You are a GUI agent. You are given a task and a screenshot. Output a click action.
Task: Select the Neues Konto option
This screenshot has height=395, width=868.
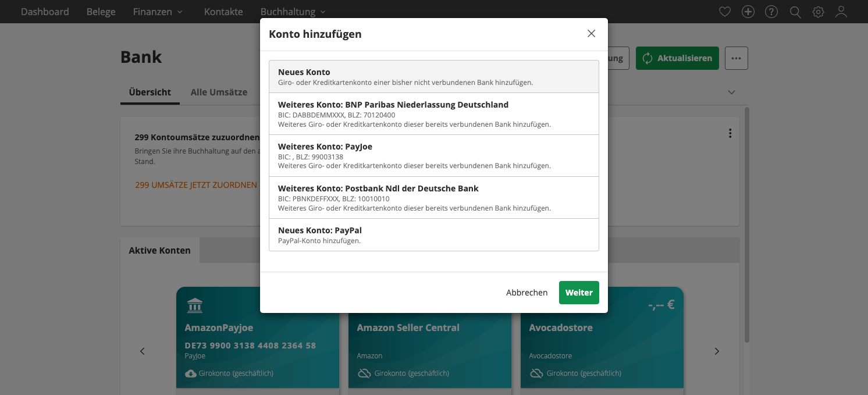pos(434,77)
